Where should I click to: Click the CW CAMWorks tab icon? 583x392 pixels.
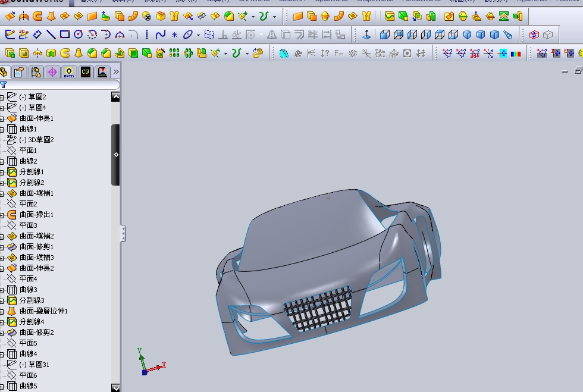(x=86, y=72)
